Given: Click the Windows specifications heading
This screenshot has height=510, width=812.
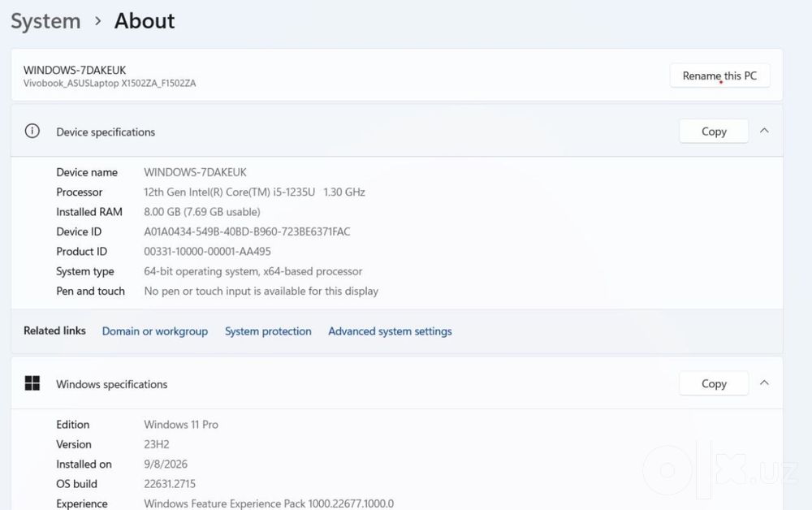Looking at the screenshot, I should click(112, 384).
